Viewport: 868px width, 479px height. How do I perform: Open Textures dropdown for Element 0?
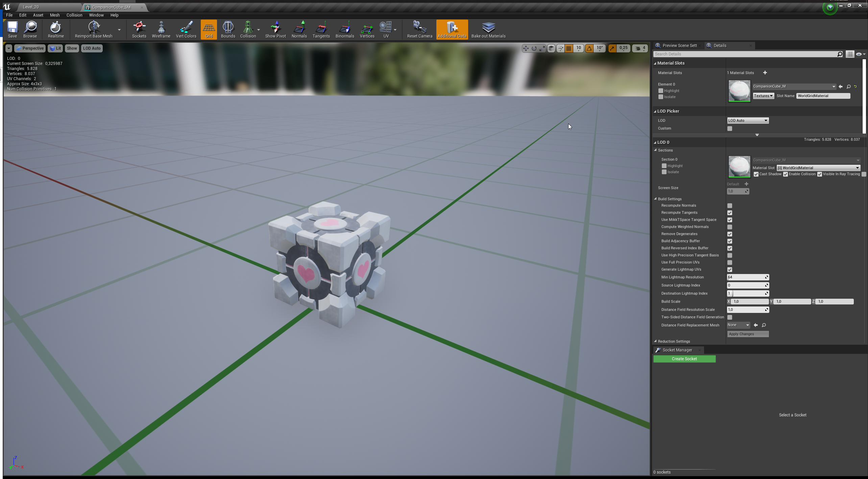click(x=763, y=96)
